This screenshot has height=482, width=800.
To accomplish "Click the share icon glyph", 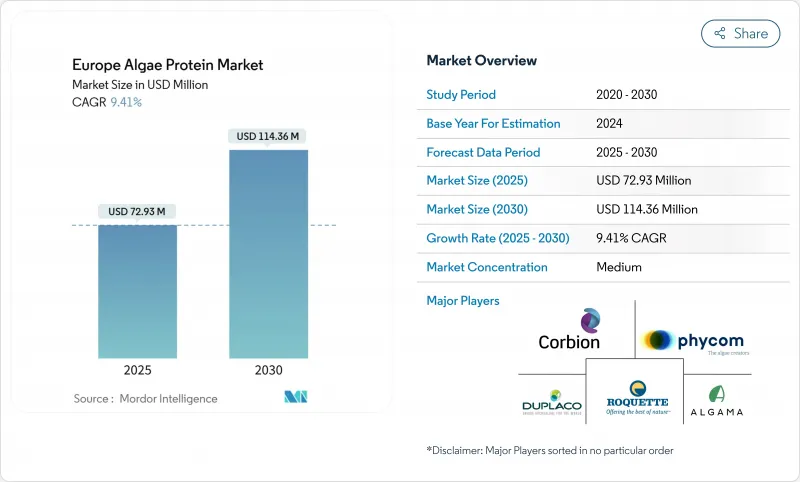I will pos(718,33).
